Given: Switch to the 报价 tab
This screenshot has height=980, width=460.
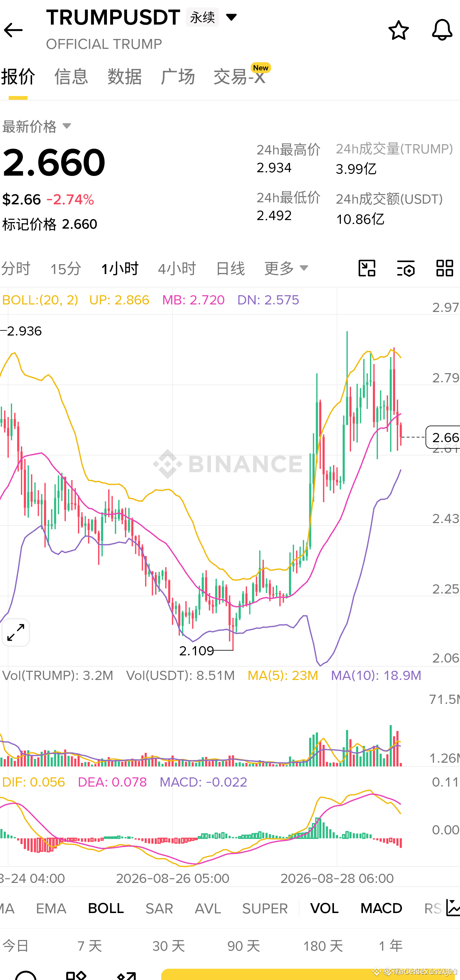Looking at the screenshot, I should 18,77.
